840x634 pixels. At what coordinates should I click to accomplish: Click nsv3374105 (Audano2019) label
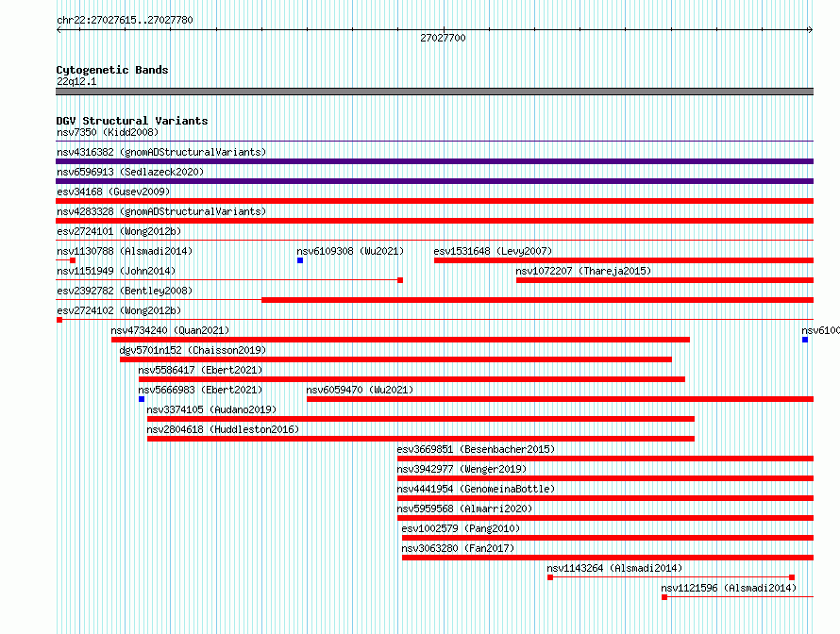coord(211,409)
